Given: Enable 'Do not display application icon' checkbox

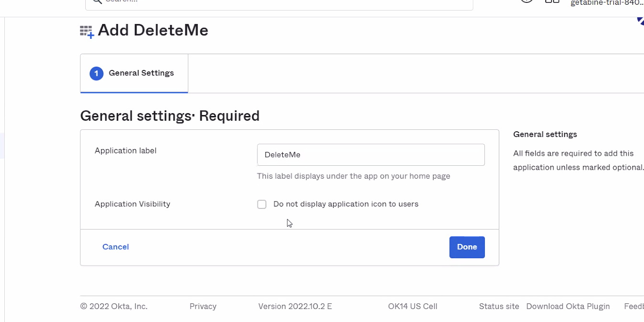Looking at the screenshot, I should pyautogui.click(x=262, y=205).
